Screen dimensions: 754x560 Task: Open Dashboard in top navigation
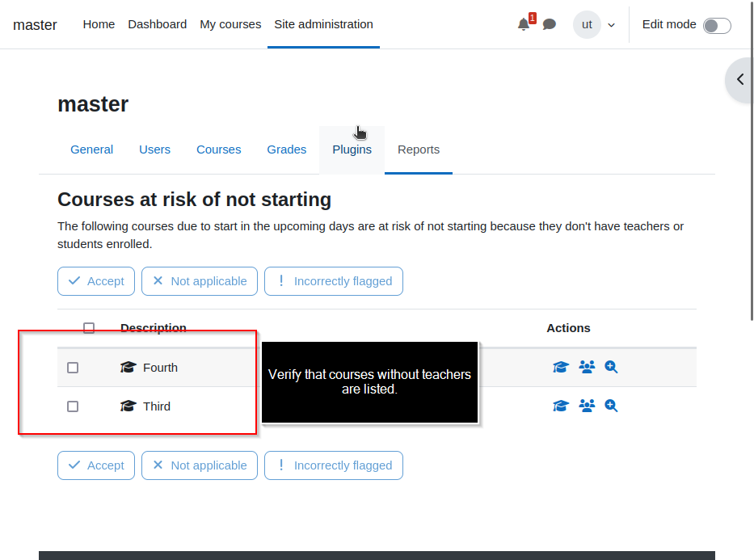pos(158,24)
